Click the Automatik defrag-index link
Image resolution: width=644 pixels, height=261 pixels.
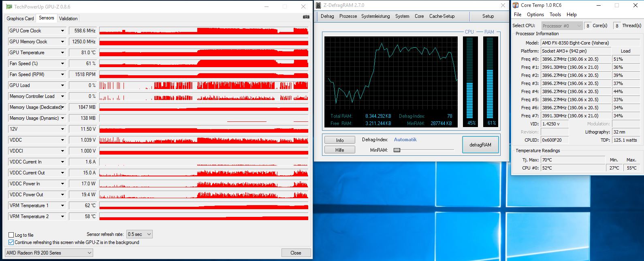pyautogui.click(x=405, y=140)
